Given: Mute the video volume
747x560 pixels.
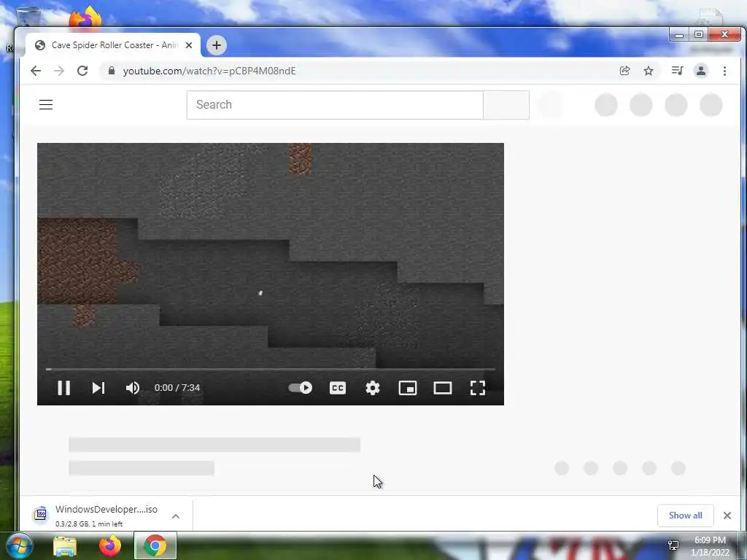Looking at the screenshot, I should click(x=133, y=388).
